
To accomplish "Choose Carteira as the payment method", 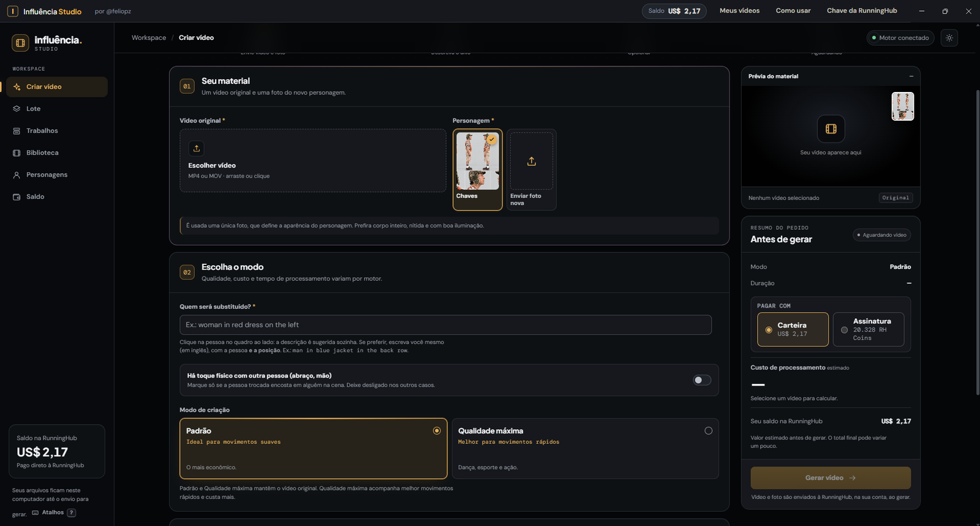I will 793,330.
